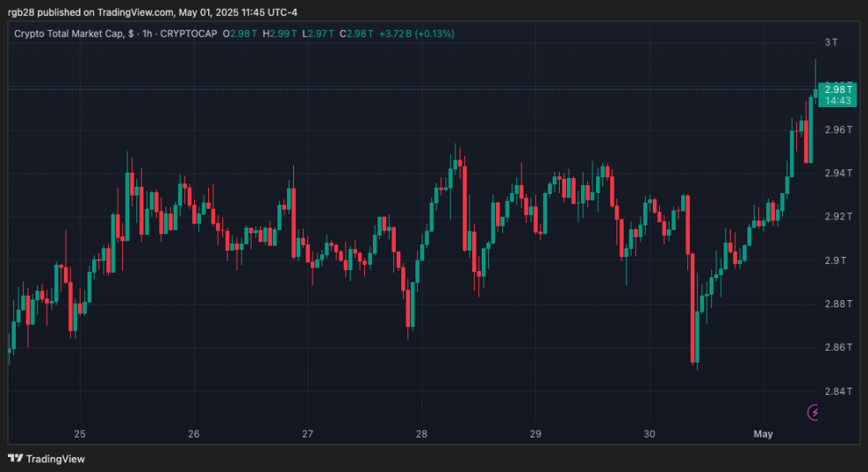Click the CRYPTOCAP source label
The height and width of the screenshot is (472, 868).
coord(189,34)
